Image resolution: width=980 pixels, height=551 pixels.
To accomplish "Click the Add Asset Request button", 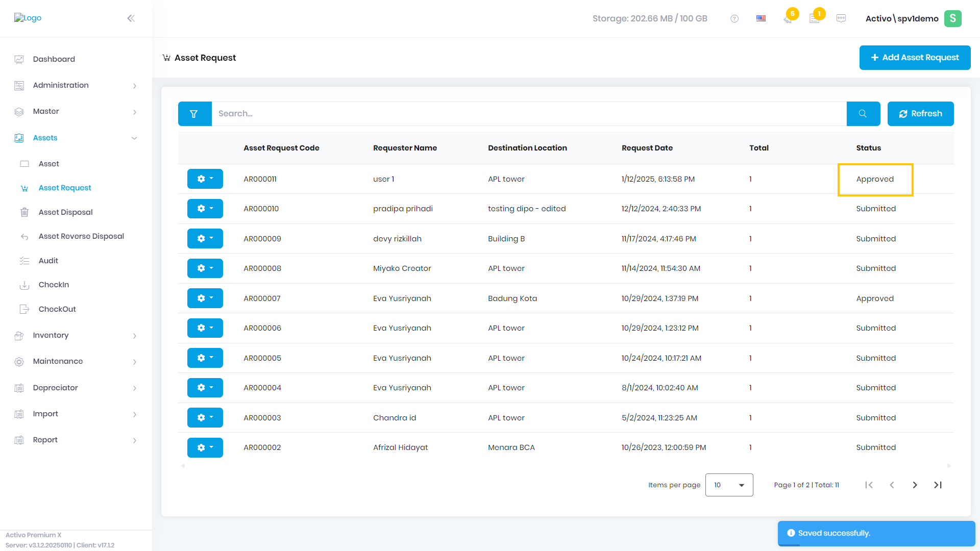I will [x=915, y=58].
